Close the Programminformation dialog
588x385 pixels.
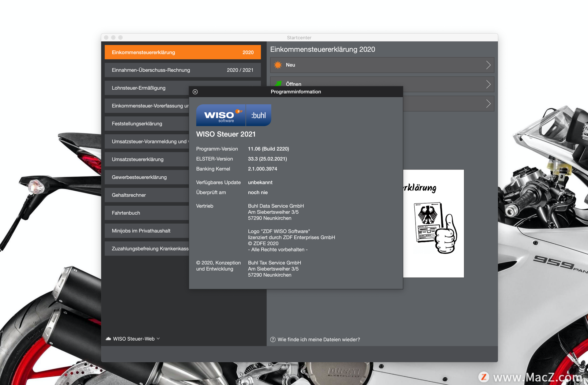coord(195,92)
